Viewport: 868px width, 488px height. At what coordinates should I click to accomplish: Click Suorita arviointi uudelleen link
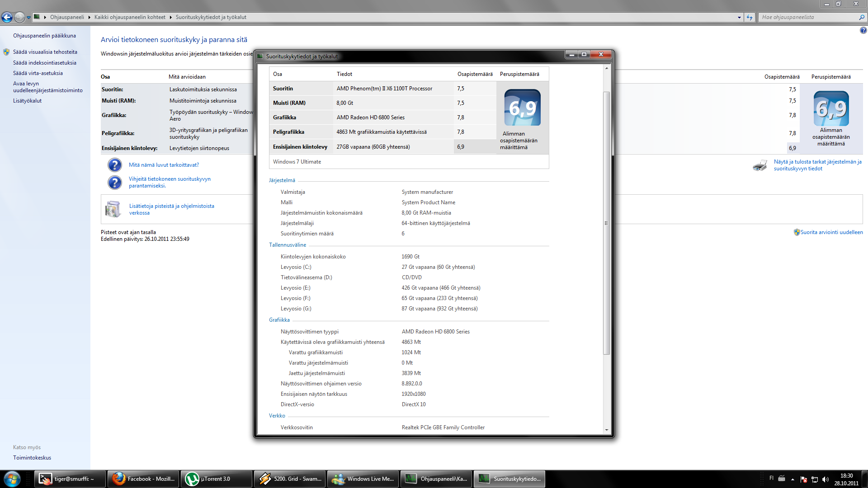click(x=831, y=232)
